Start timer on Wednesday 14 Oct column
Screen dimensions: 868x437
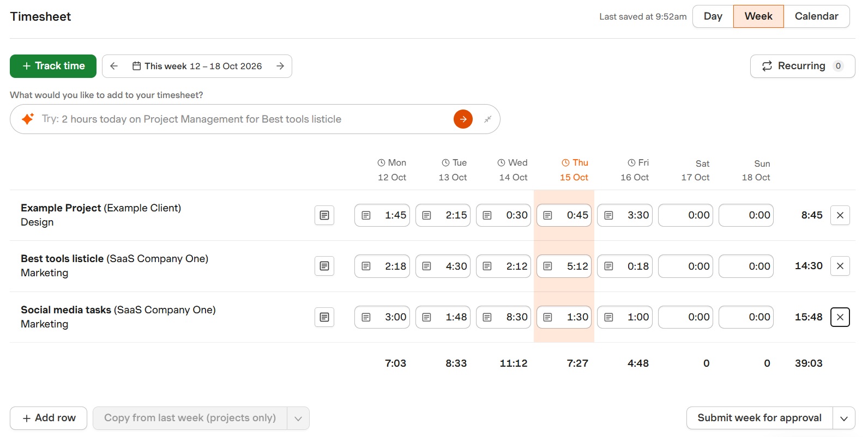(x=502, y=162)
